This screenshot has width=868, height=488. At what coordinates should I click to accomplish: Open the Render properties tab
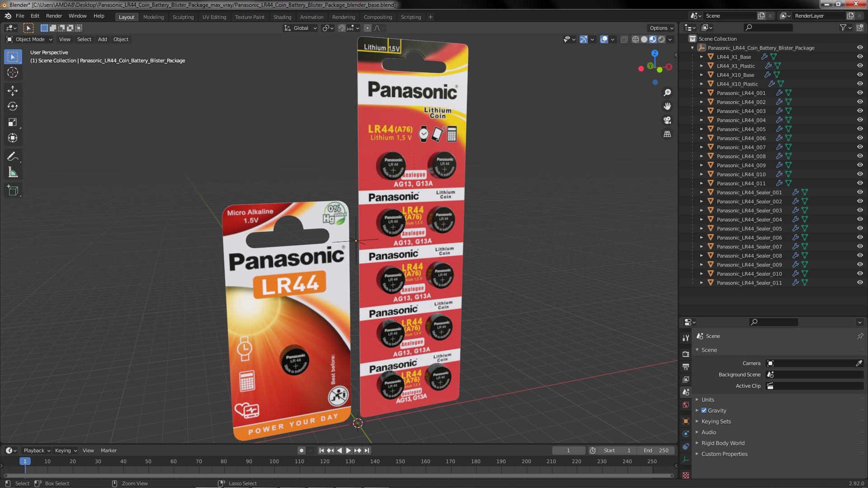(x=686, y=354)
